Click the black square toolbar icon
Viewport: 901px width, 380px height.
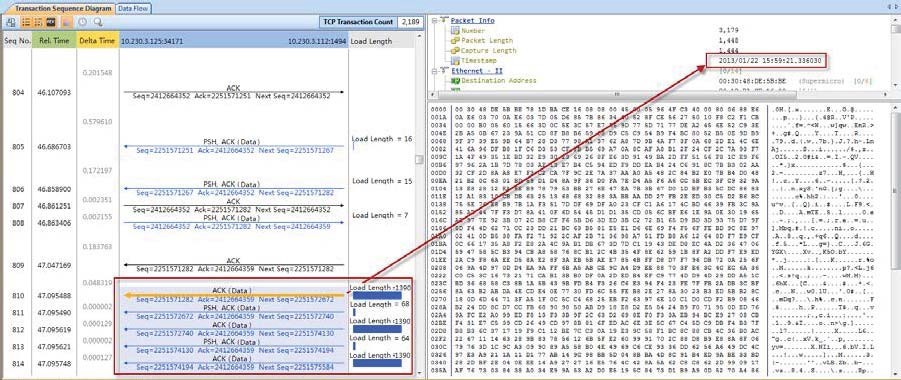(x=51, y=22)
